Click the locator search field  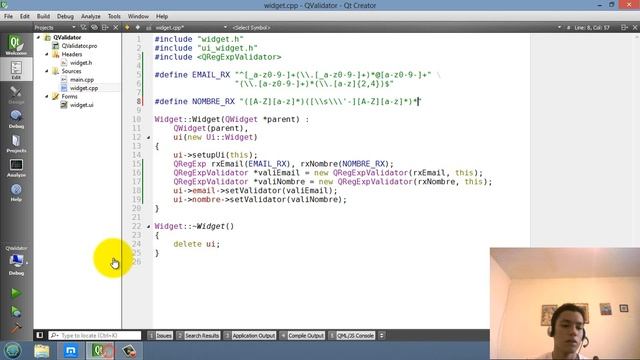(x=95, y=336)
